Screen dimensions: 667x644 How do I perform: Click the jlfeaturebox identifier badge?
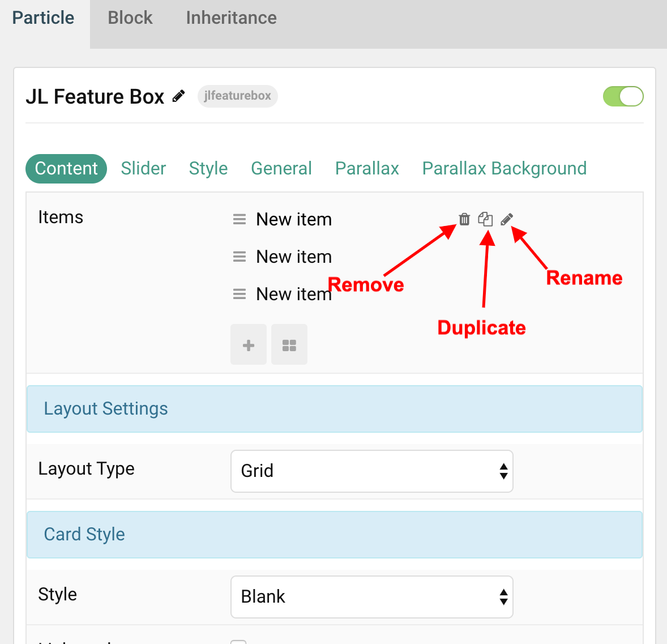click(x=237, y=96)
